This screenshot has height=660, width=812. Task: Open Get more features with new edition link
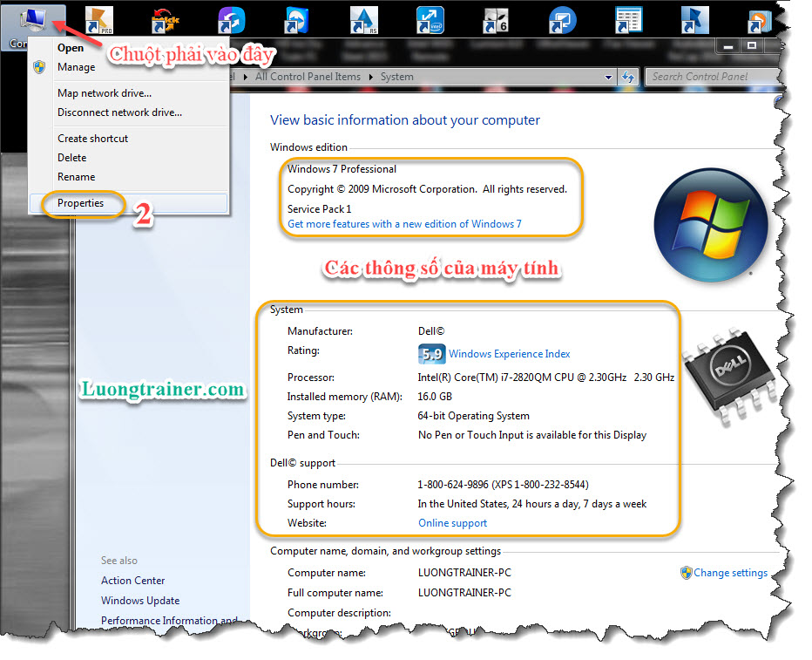(x=404, y=224)
